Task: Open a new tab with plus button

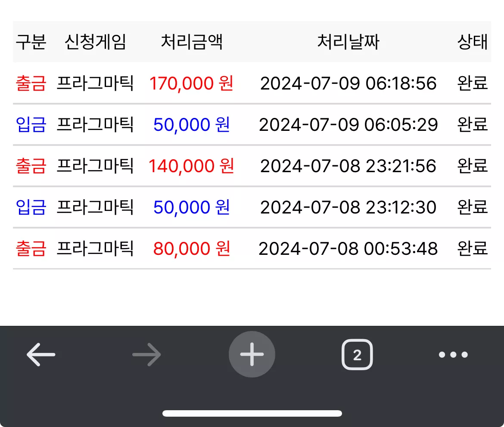Action: (x=252, y=354)
